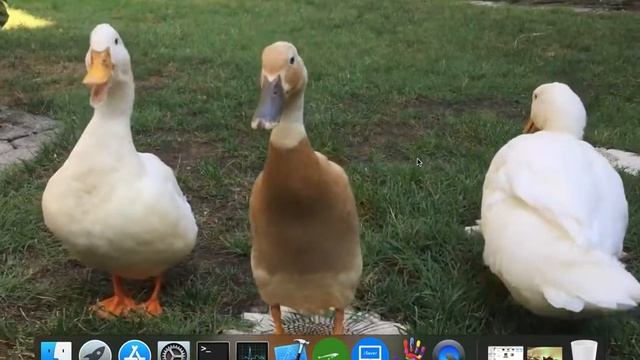Launch the App Store from Dock
Image resolution: width=640 pixels, height=360 pixels.
tap(135, 351)
